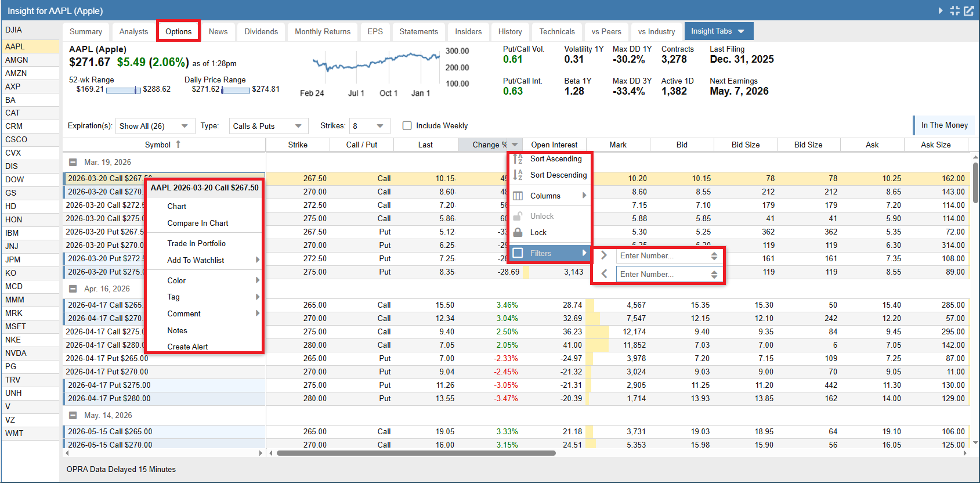Click the stepper arrows of the less-than filter
Screen dimensions: 980x483
(714, 274)
